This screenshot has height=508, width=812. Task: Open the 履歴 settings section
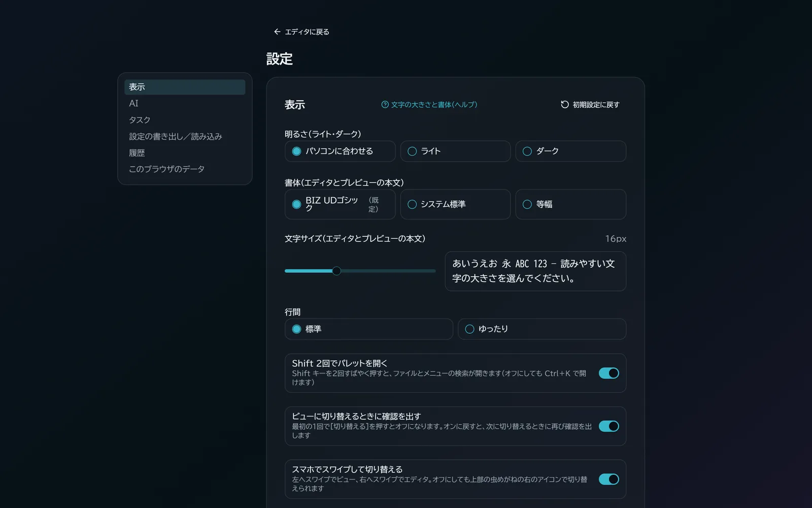tap(185, 152)
